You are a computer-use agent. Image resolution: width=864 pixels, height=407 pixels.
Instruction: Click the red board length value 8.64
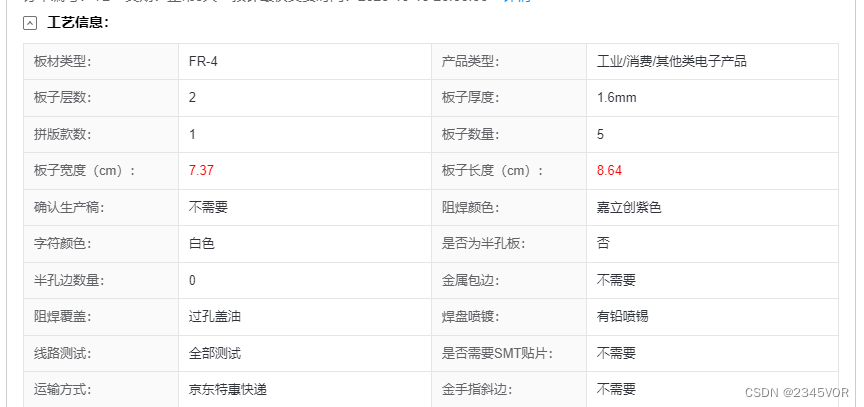609,170
